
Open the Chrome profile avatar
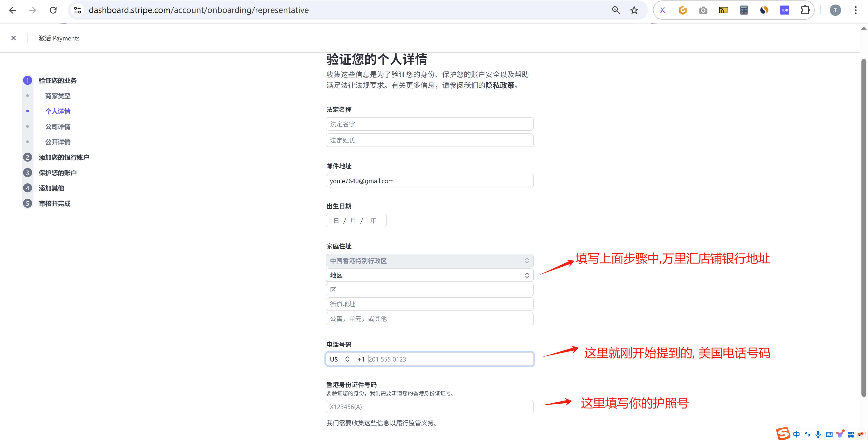pos(835,10)
